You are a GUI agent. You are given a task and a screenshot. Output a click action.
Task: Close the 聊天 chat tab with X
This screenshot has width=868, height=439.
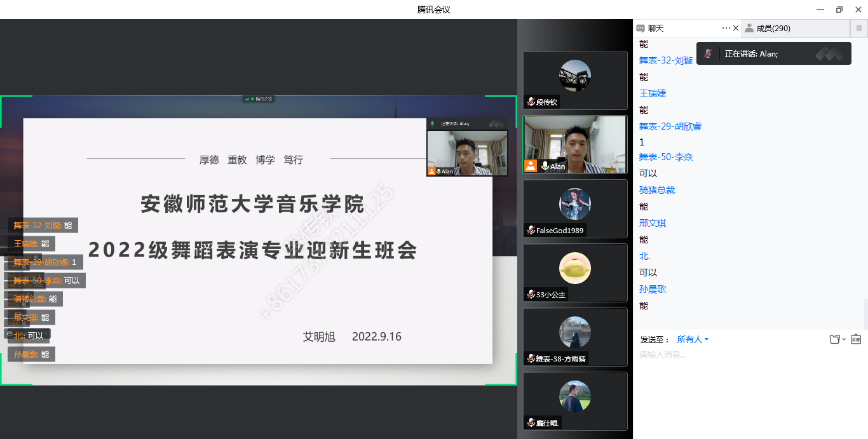(736, 28)
